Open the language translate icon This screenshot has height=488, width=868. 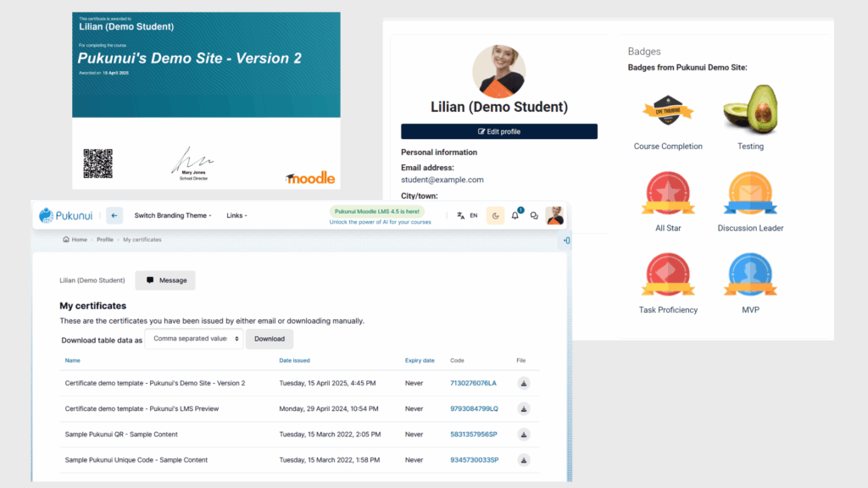(x=460, y=216)
